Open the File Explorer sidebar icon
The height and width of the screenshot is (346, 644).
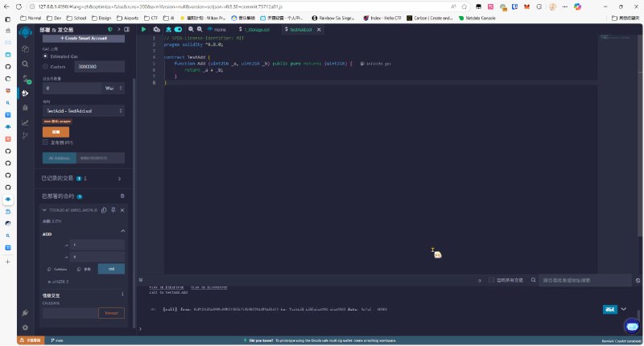click(25, 48)
